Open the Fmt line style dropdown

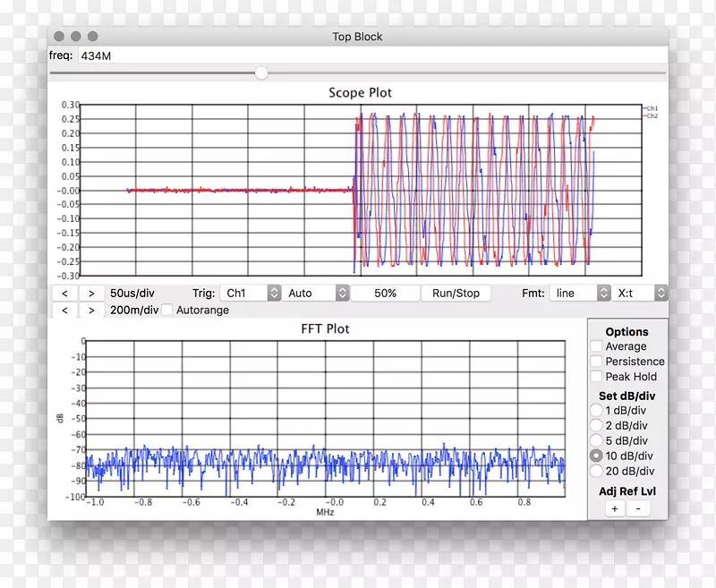point(579,293)
